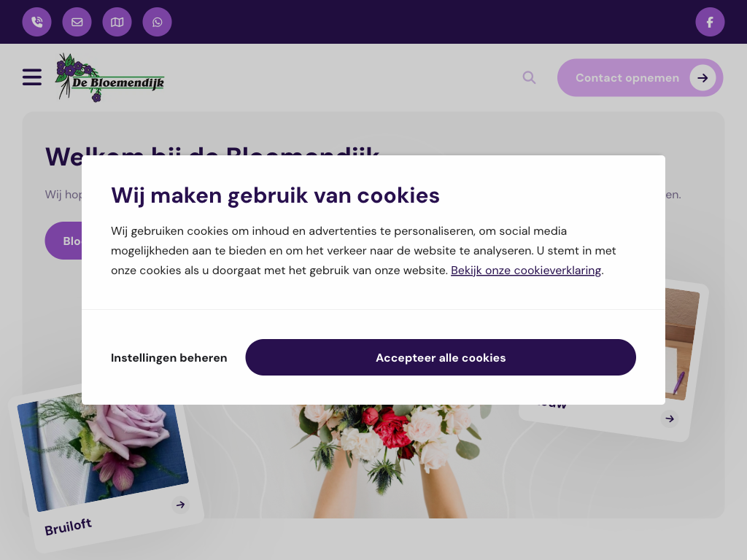Click the Contact opnemen button

(640, 77)
